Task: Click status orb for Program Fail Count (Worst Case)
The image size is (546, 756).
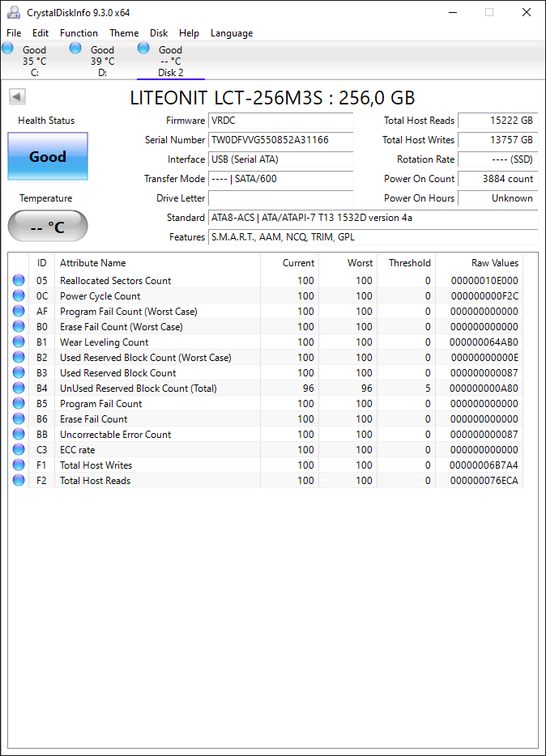Action: 19,311
